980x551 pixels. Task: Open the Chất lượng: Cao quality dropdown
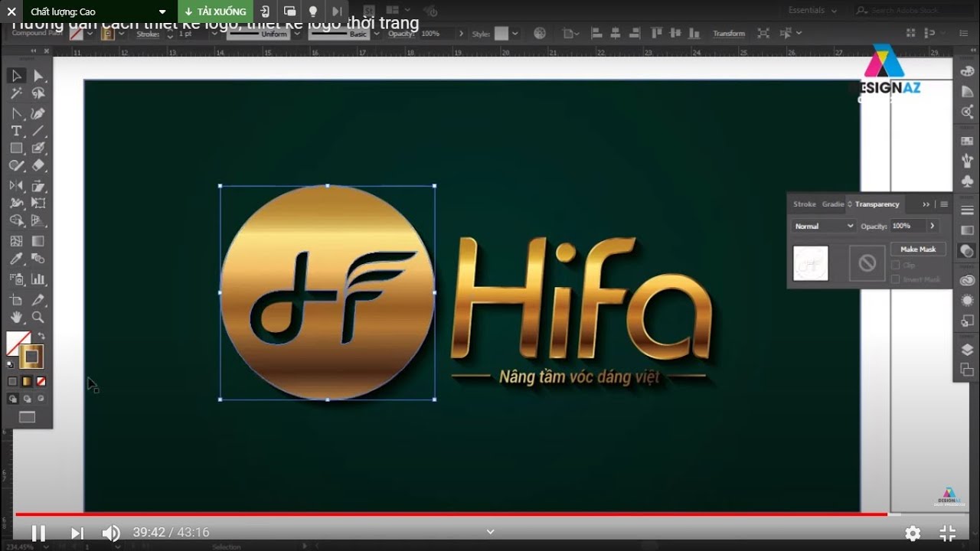(98, 11)
